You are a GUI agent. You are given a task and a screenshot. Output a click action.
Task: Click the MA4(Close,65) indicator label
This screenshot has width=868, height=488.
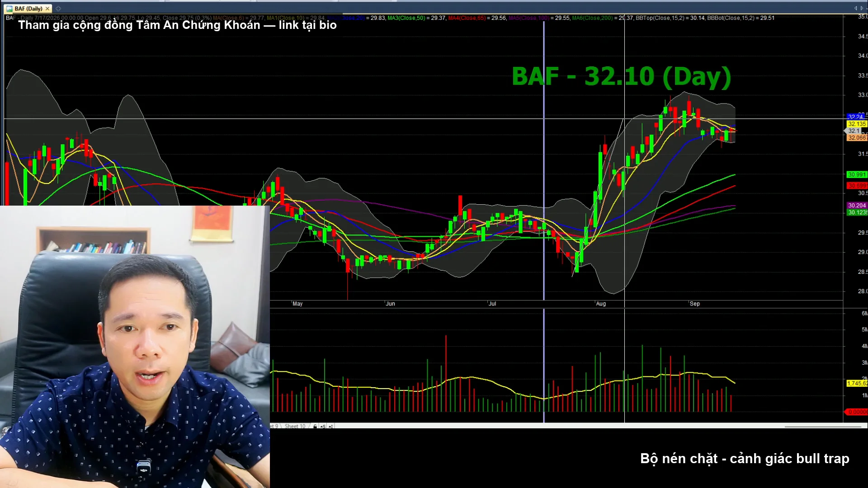point(467,18)
